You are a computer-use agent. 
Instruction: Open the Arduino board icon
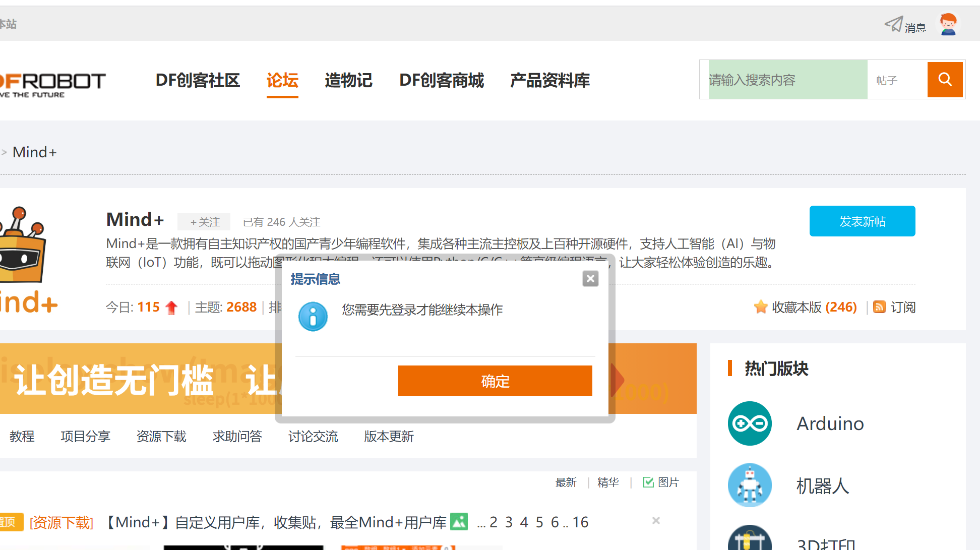(x=750, y=423)
